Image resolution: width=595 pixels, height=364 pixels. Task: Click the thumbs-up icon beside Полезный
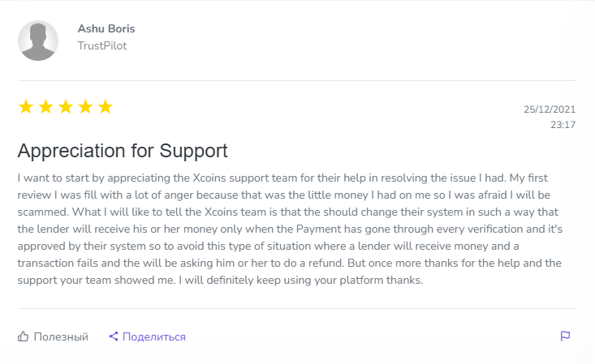[24, 336]
